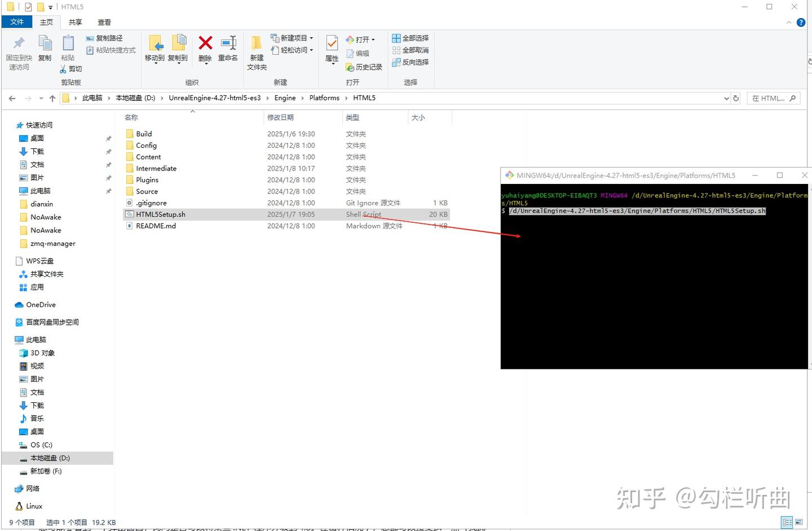Open 历史记录 (History) from the ribbon

[x=364, y=67]
